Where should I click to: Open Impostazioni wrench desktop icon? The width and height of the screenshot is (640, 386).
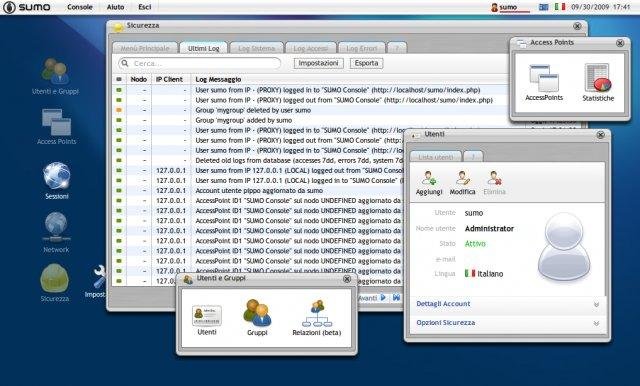97,282
